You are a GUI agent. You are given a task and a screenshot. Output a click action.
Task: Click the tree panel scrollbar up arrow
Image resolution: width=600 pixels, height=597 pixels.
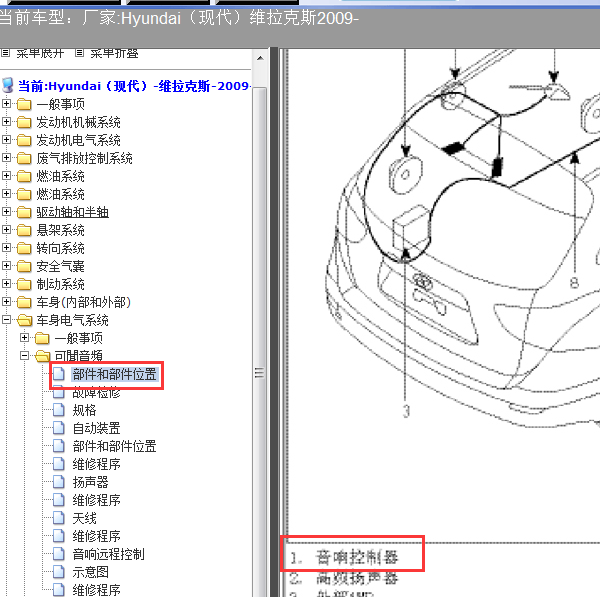click(260, 58)
